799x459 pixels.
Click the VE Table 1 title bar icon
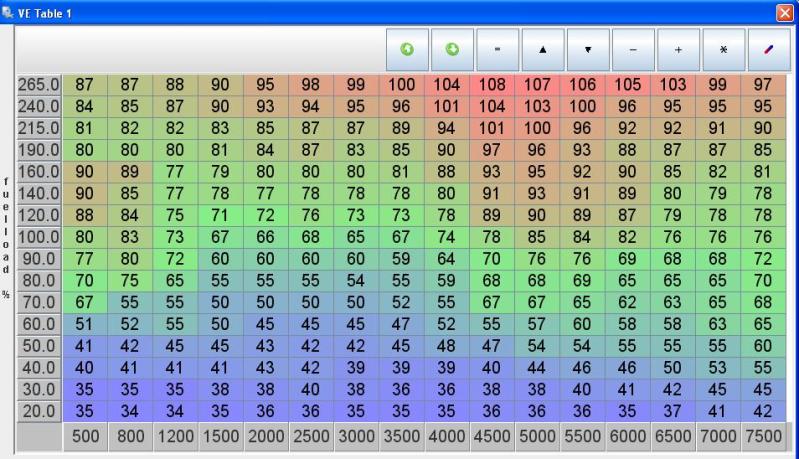[7, 12]
